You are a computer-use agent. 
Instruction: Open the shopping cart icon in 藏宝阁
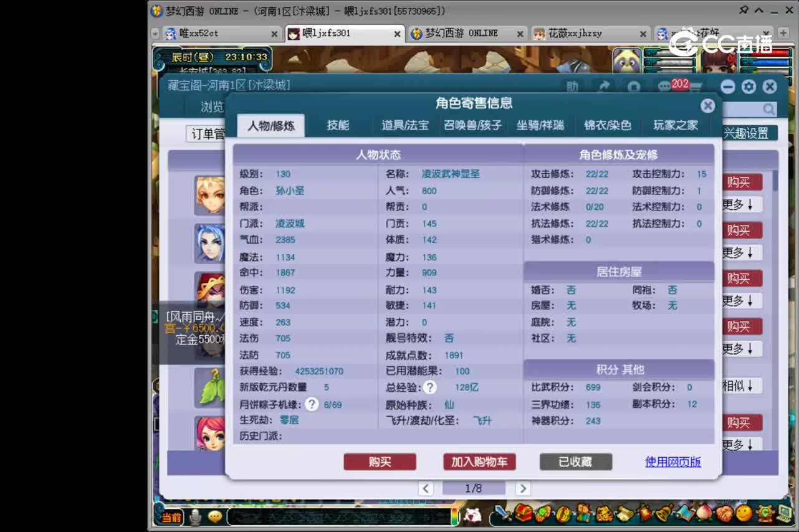click(696, 87)
